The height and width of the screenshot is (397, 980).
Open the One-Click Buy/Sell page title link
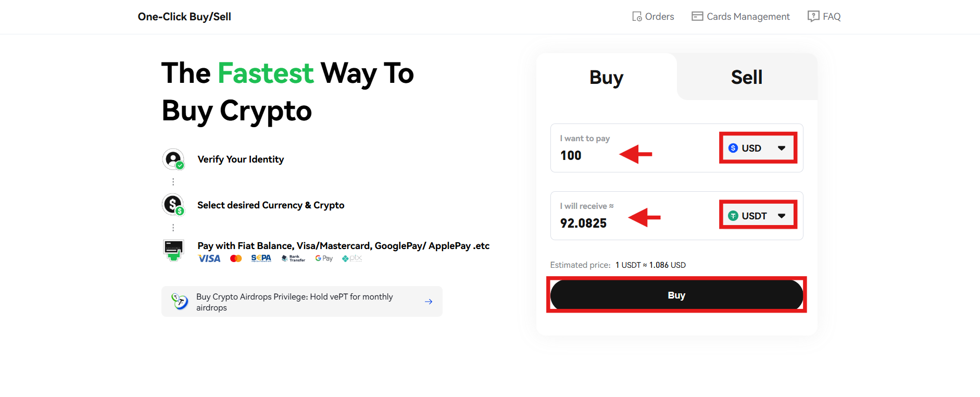[184, 16]
